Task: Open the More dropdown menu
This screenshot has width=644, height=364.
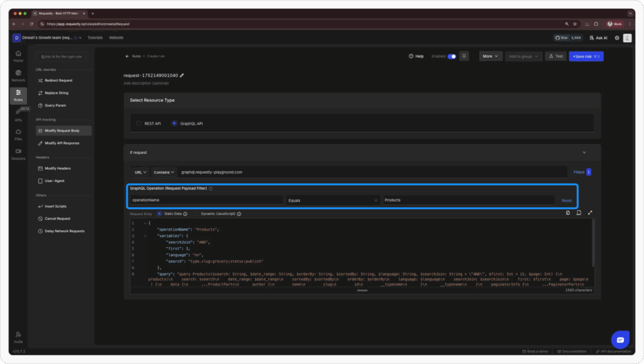Action: [x=491, y=56]
